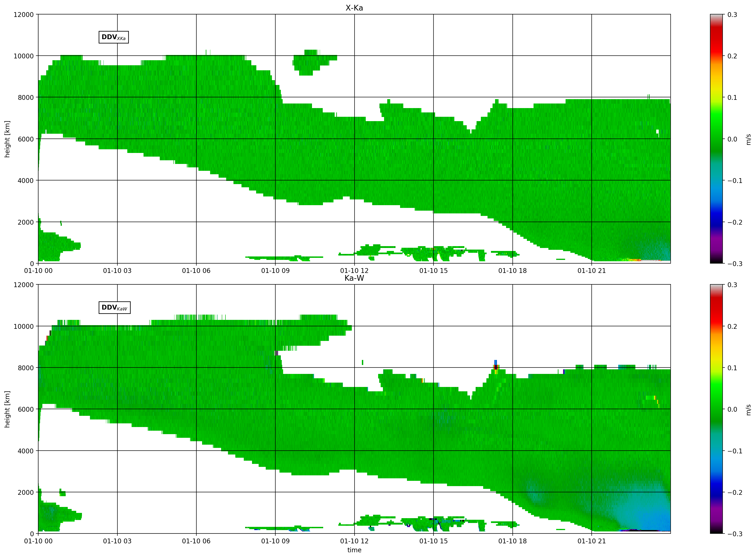
Task: Click the 12000 height tick on top plot
Action: [24, 14]
